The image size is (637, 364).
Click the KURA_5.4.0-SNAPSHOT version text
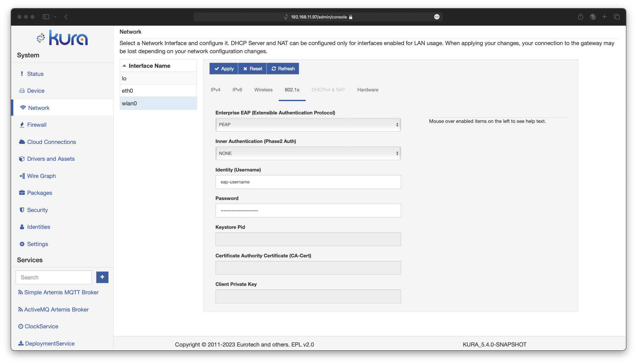coord(495,345)
